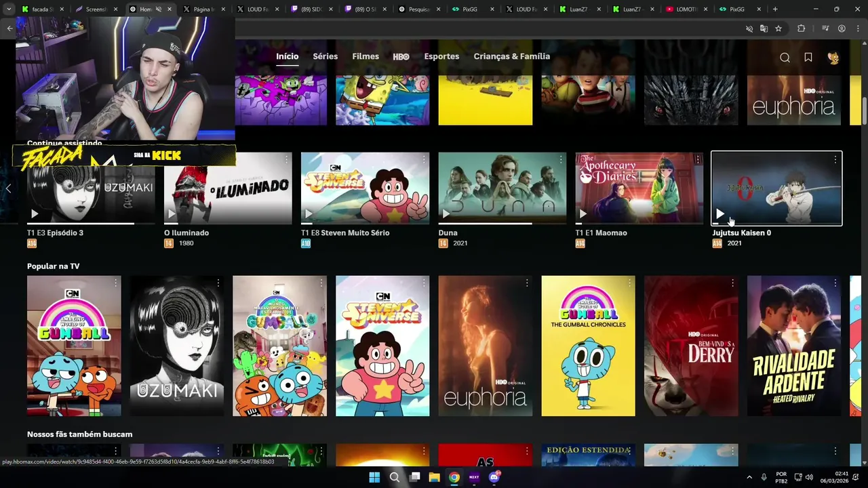
Task: Show hidden system tray icons
Action: [x=749, y=477]
